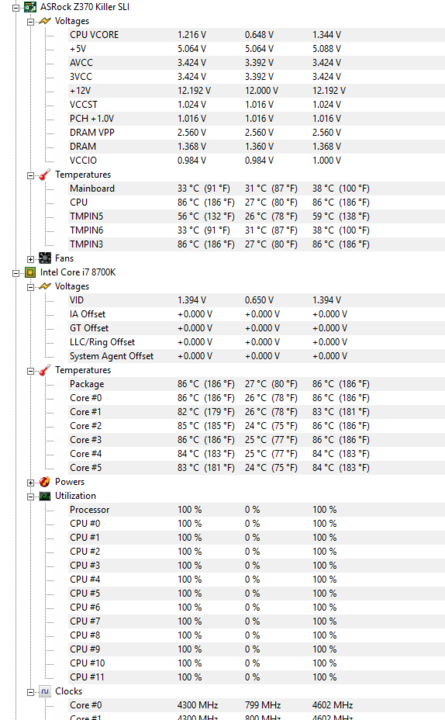Select the TMPIN5 temperature row
The width and height of the screenshot is (445, 720).
[256, 216]
